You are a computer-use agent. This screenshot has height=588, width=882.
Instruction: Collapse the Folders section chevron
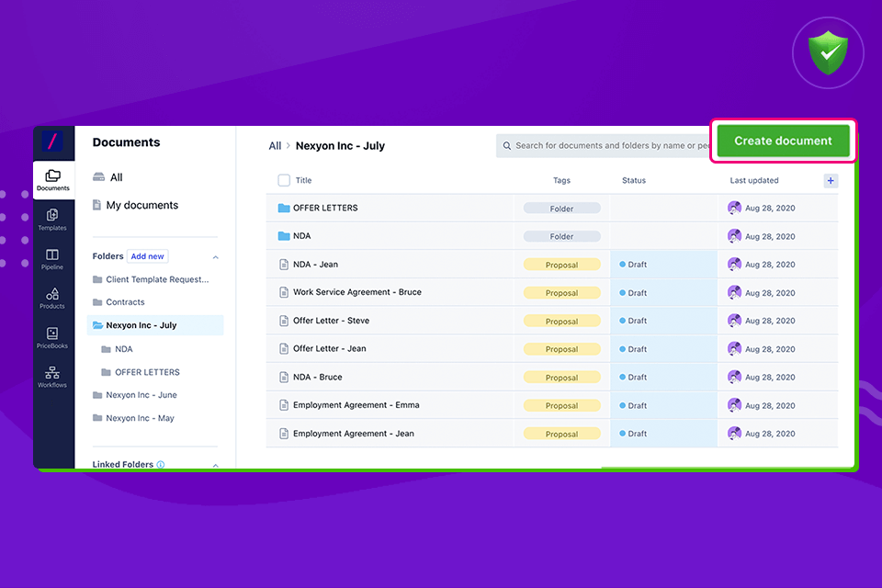tap(215, 257)
